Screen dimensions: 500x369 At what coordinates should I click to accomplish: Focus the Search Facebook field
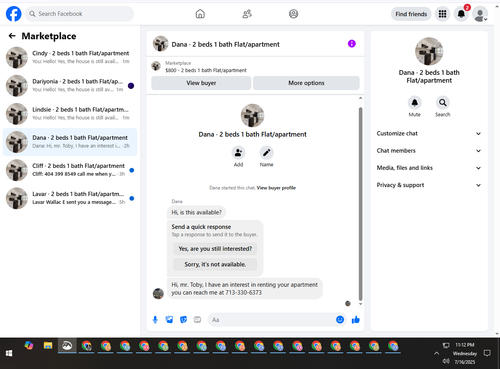tap(79, 14)
